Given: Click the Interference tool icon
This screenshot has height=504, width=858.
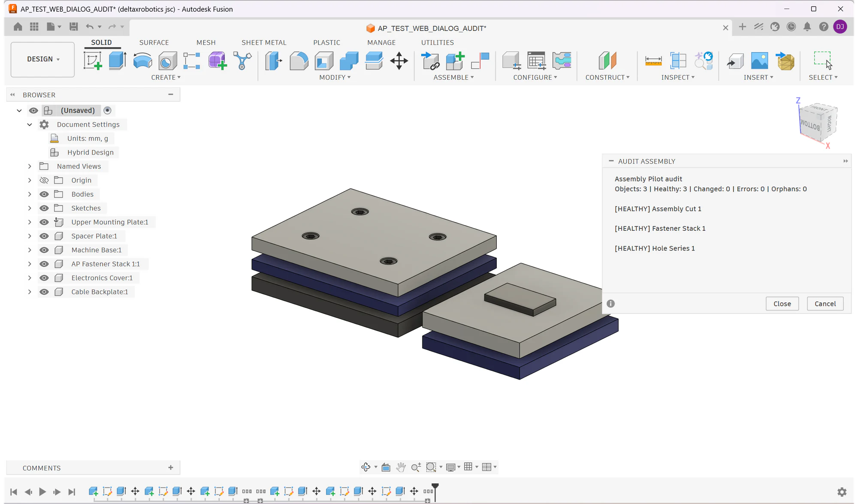Looking at the screenshot, I should pyautogui.click(x=678, y=60).
